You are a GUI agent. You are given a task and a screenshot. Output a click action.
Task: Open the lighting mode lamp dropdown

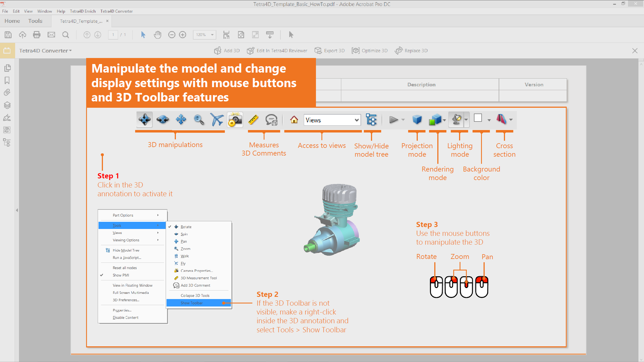pos(466,120)
